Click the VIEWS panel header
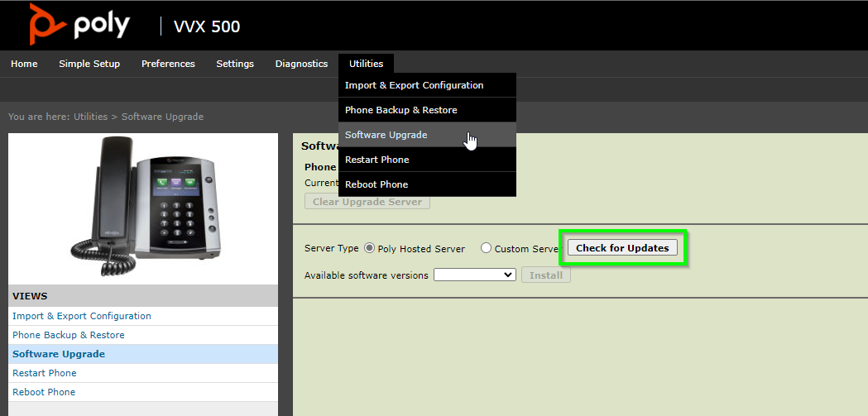The width and height of the screenshot is (868, 416). coord(143,296)
